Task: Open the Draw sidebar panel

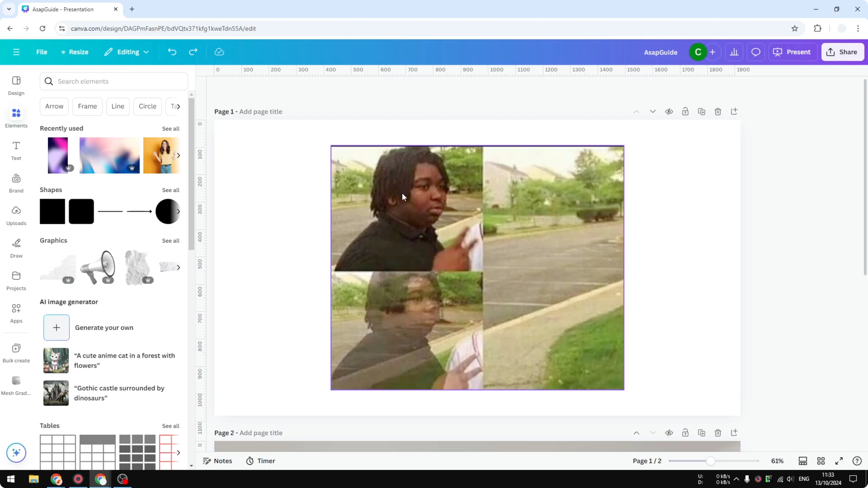Action: click(16, 248)
